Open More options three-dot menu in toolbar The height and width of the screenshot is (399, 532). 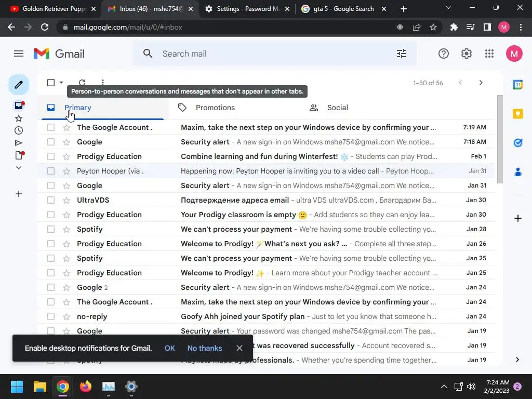pos(102,83)
